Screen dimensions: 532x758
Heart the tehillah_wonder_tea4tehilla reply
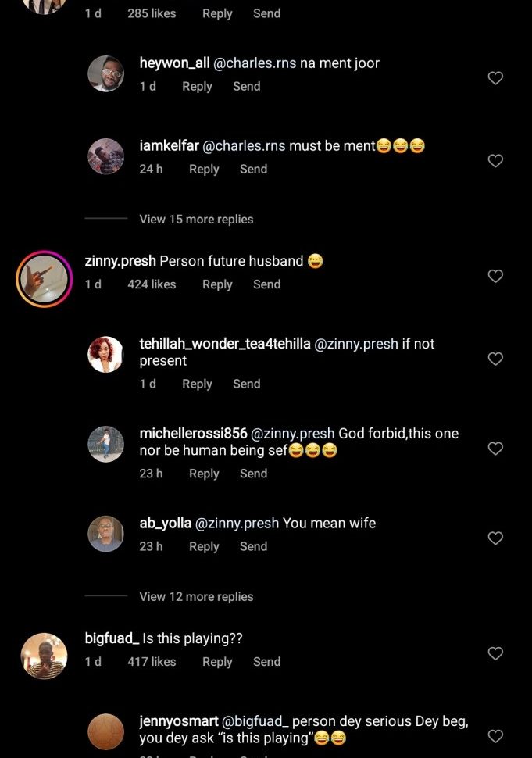(x=495, y=359)
